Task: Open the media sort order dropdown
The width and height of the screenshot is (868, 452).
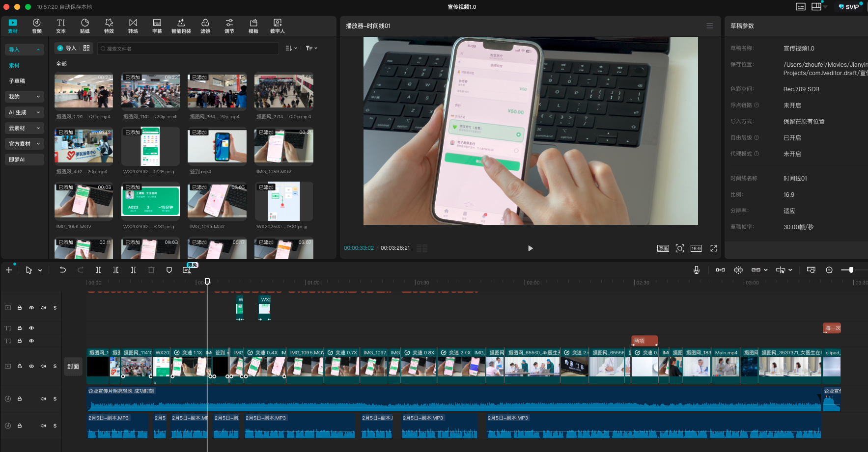Action: coord(291,48)
